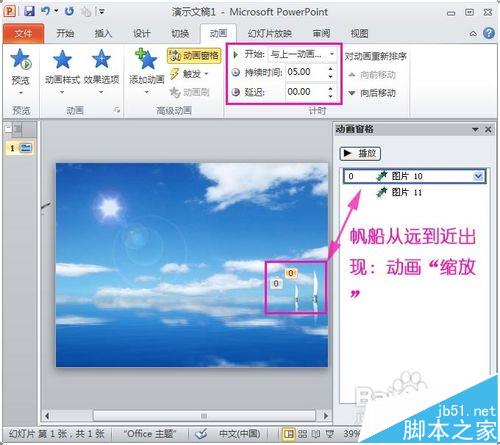Select slide 1 thumbnail
The height and width of the screenshot is (445, 500).
pyautogui.click(x=20, y=148)
